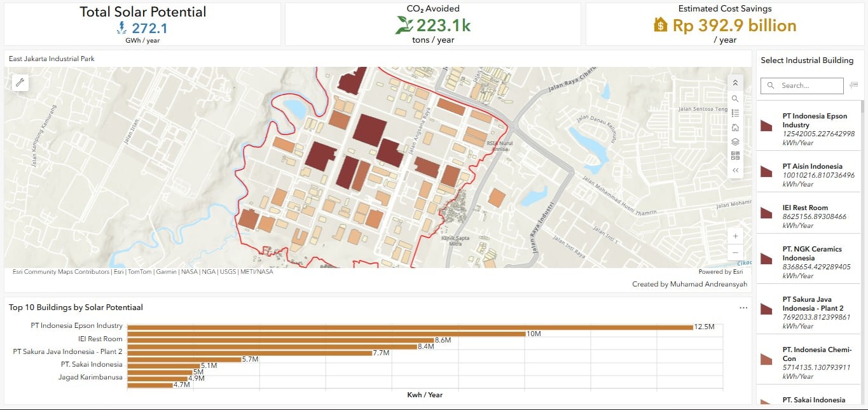Reset map to default home extent
This screenshot has width=868, height=410.
[x=735, y=127]
